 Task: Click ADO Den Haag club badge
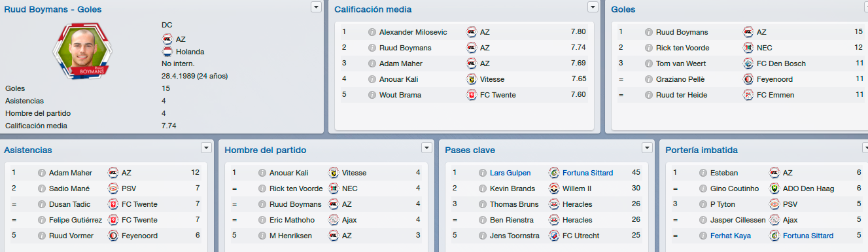pyautogui.click(x=774, y=189)
